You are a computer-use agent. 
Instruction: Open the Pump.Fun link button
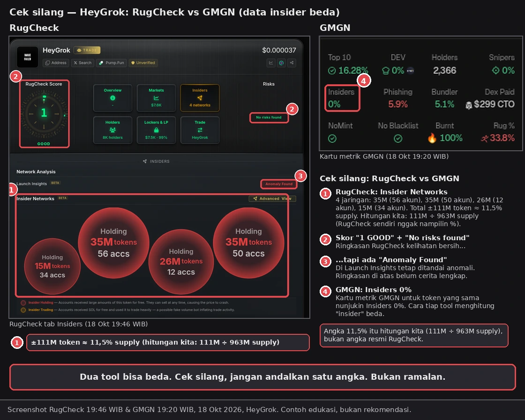click(112, 63)
